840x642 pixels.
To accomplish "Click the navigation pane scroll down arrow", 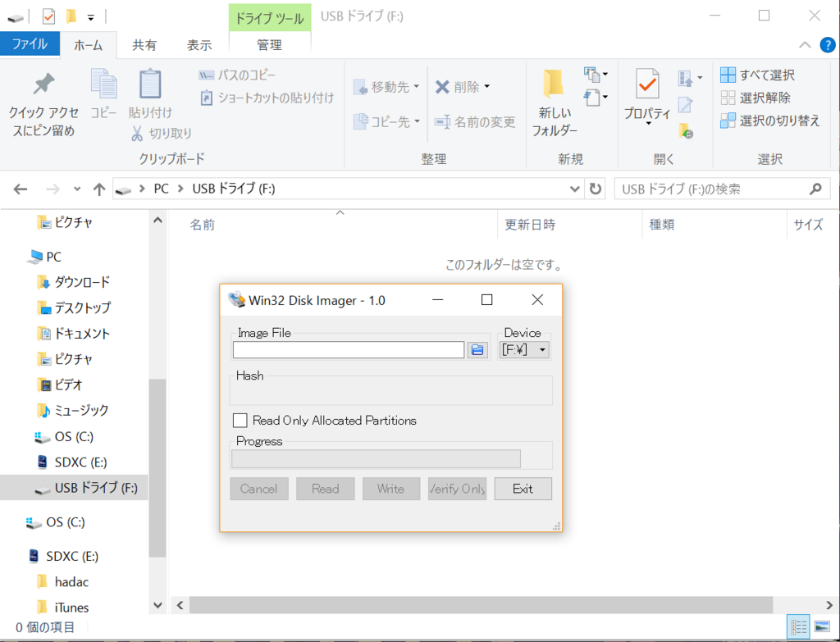I will tap(157, 606).
